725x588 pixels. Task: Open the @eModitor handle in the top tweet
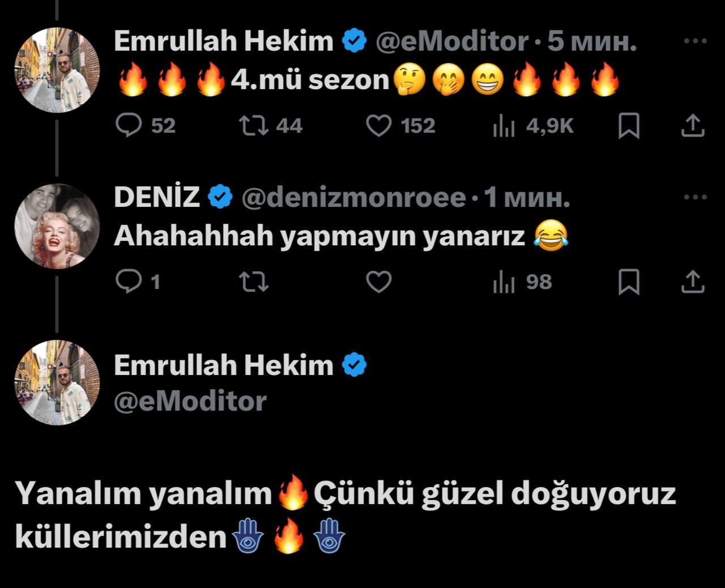coord(453,41)
